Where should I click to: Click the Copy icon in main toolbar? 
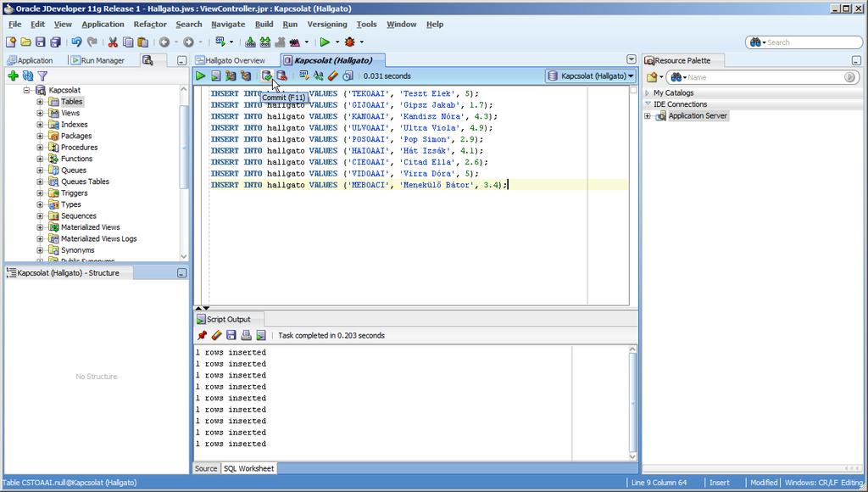pyautogui.click(x=128, y=42)
